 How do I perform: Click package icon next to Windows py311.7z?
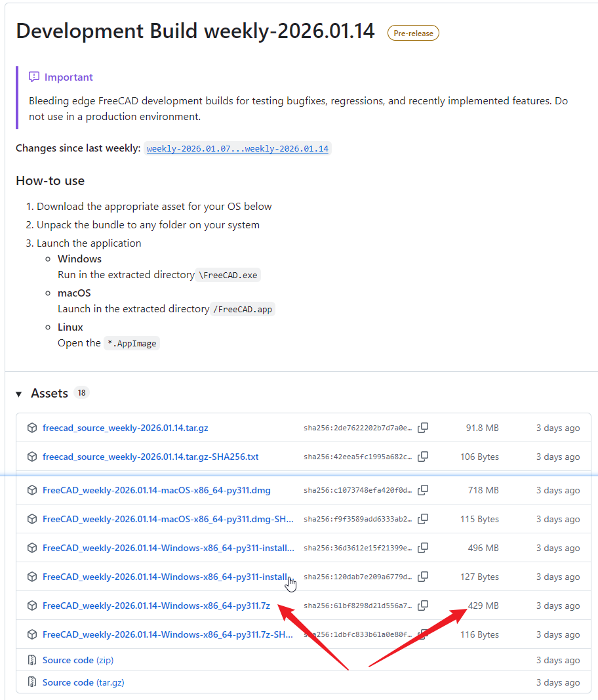click(x=31, y=606)
